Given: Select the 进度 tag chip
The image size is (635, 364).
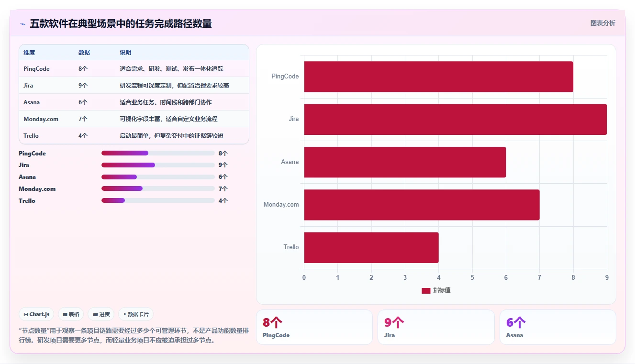Looking at the screenshot, I should point(101,314).
